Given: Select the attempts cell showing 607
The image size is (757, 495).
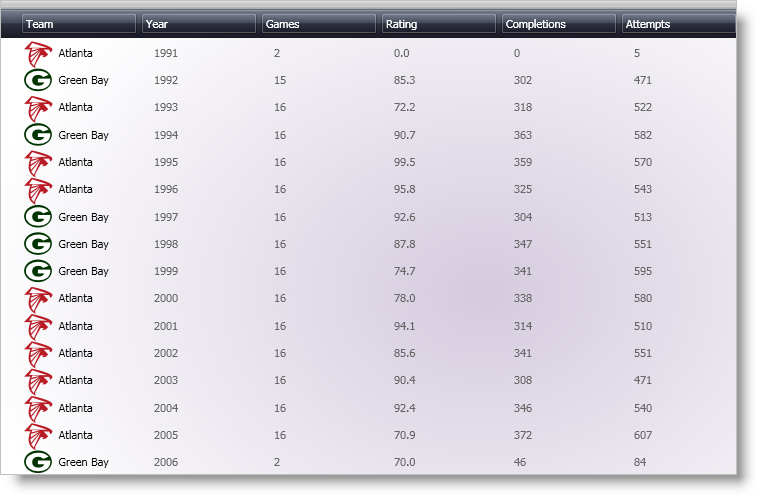Looking at the screenshot, I should [x=642, y=435].
